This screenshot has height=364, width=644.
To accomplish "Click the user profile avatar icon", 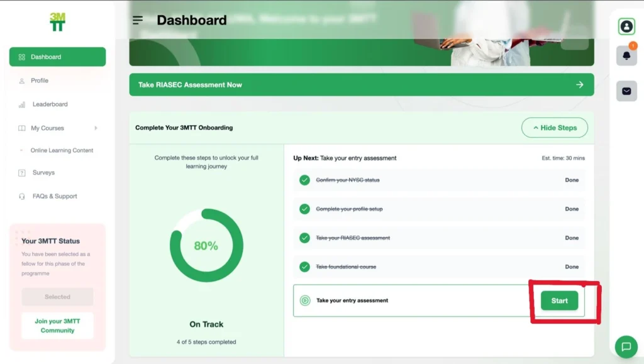I will [626, 26].
